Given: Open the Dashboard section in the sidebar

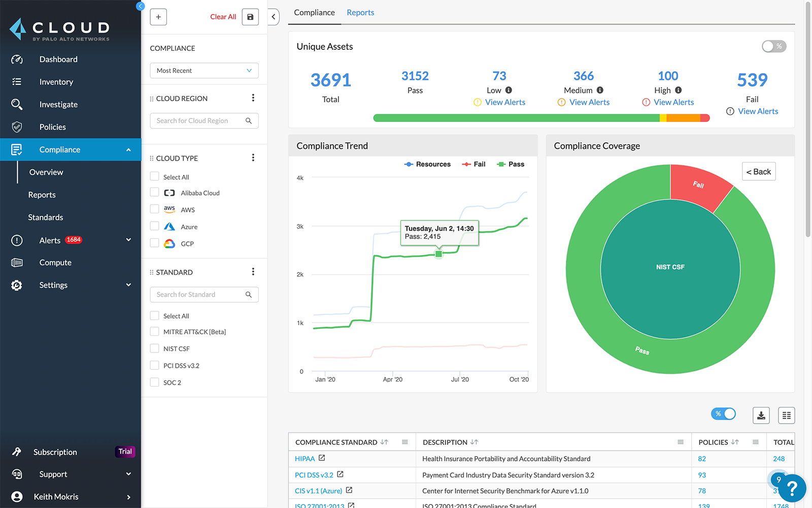Looking at the screenshot, I should tap(58, 59).
